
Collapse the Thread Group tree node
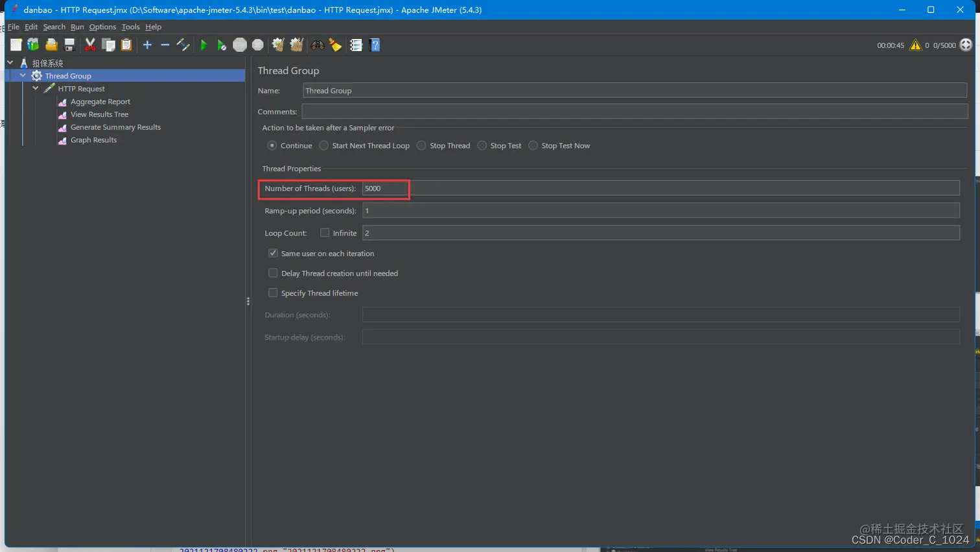click(x=23, y=76)
